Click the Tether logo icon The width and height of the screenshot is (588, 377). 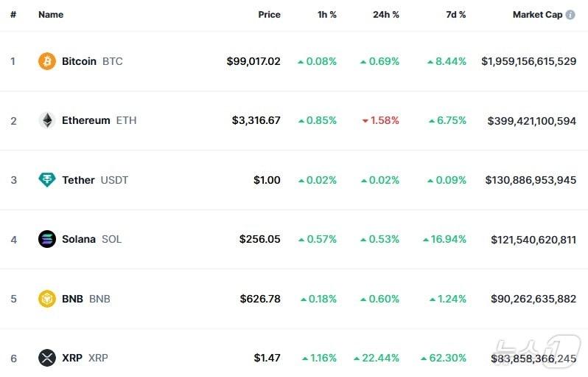coord(47,180)
